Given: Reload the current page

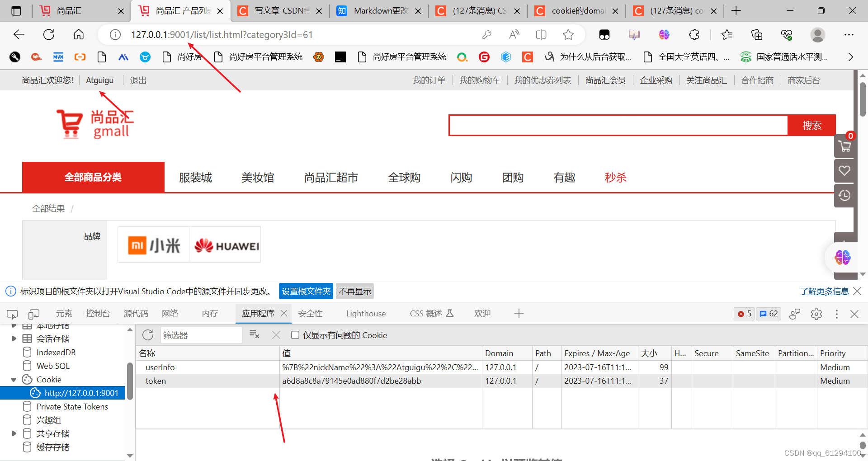Looking at the screenshot, I should point(49,35).
